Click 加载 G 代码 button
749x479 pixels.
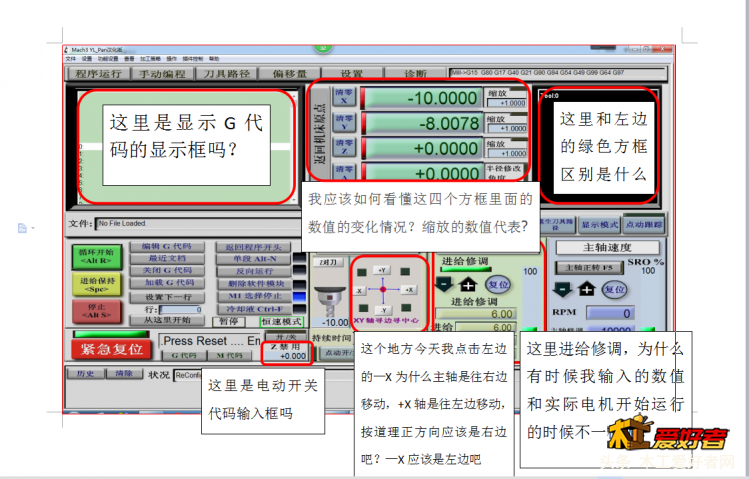(x=168, y=283)
